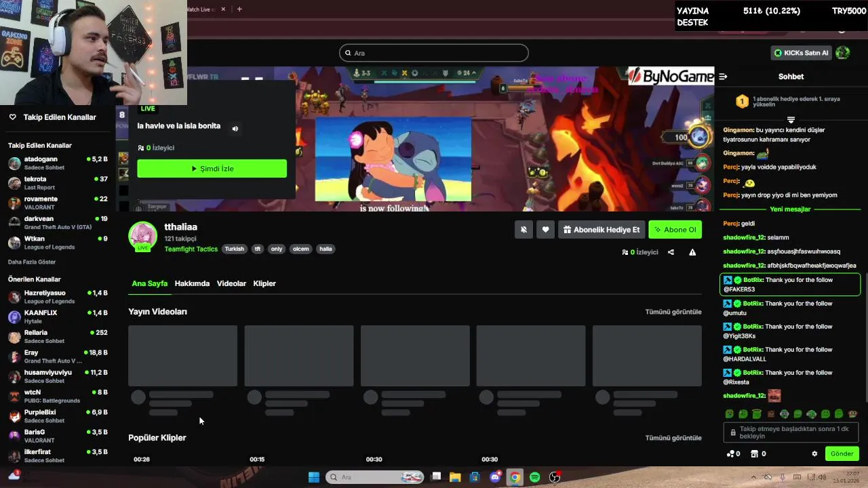Open PurpleBixi recommended channel
The height and width of the screenshot is (488, 868).
click(x=58, y=416)
